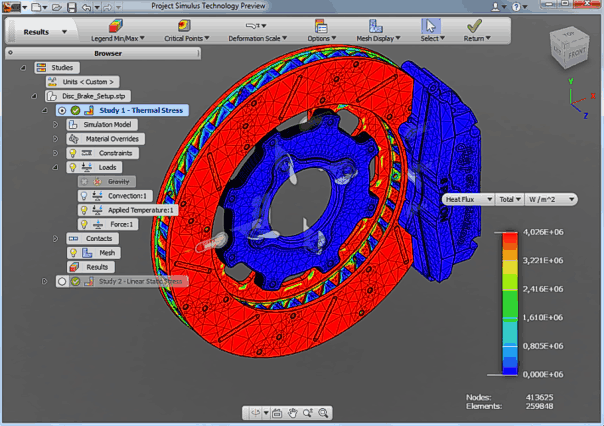
Task: Toggle the Convection:1 lightbulb visibility
Action: [85, 196]
